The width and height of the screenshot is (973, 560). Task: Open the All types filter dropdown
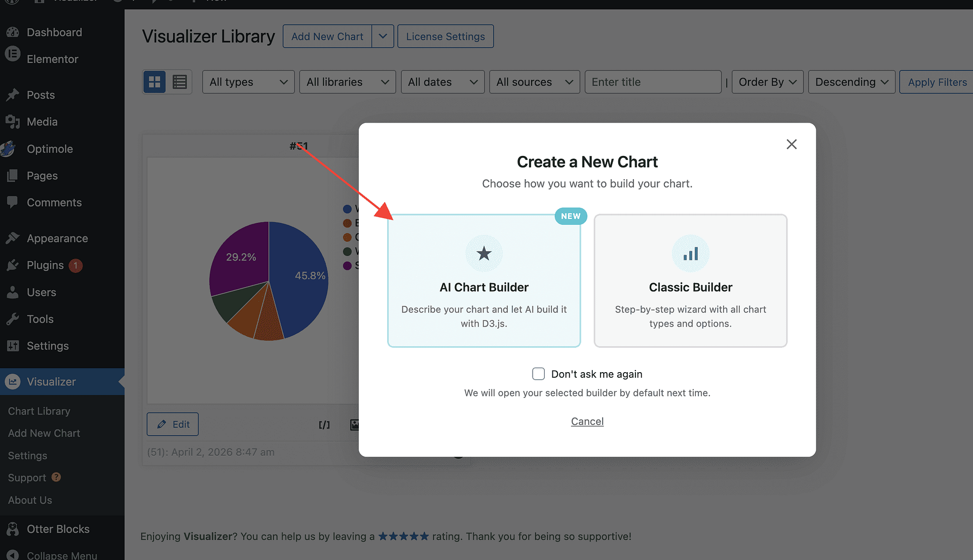(248, 82)
